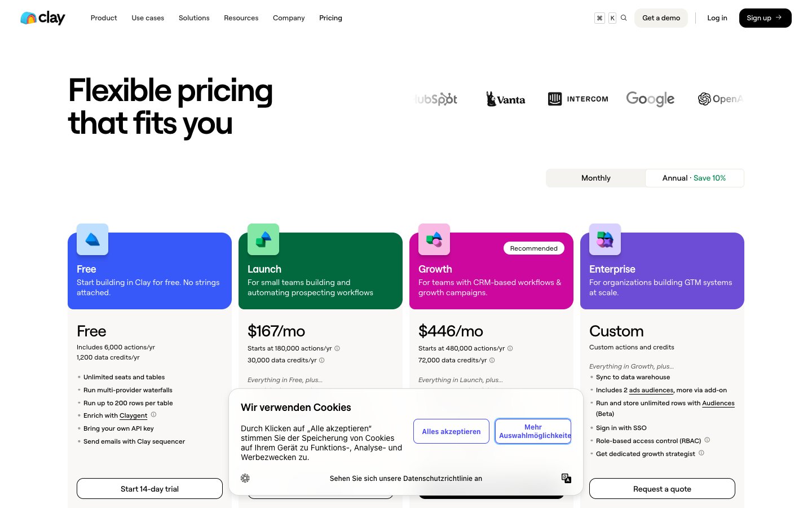Click the Enterprise plan icon
Image resolution: width=812 pixels, height=508 pixels.
pos(604,239)
